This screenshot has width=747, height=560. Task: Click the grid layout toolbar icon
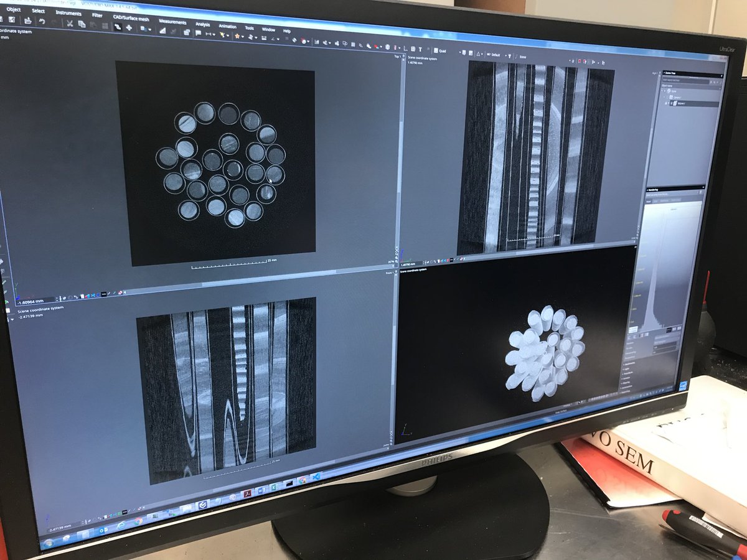pyautogui.click(x=413, y=49)
